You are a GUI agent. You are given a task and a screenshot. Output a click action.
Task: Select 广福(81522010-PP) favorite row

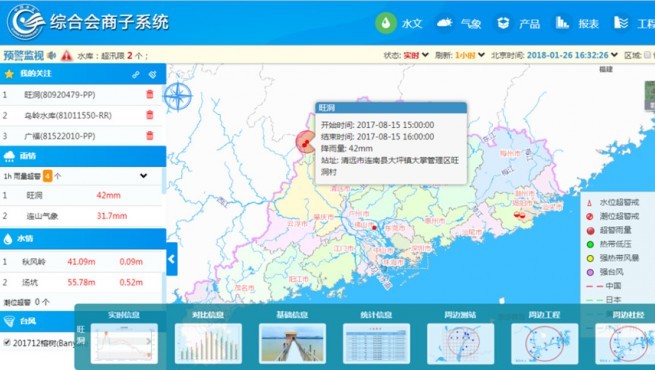pyautogui.click(x=81, y=136)
